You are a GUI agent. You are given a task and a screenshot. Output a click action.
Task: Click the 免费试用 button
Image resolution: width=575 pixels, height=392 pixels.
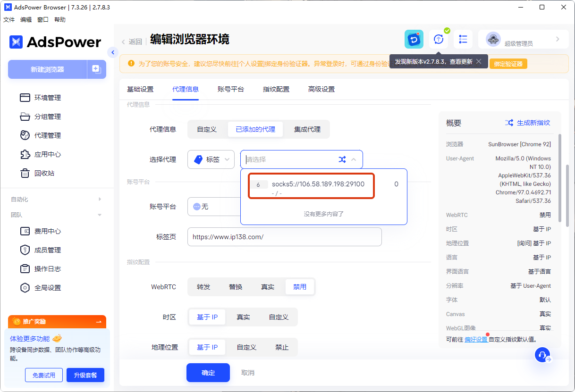point(44,375)
